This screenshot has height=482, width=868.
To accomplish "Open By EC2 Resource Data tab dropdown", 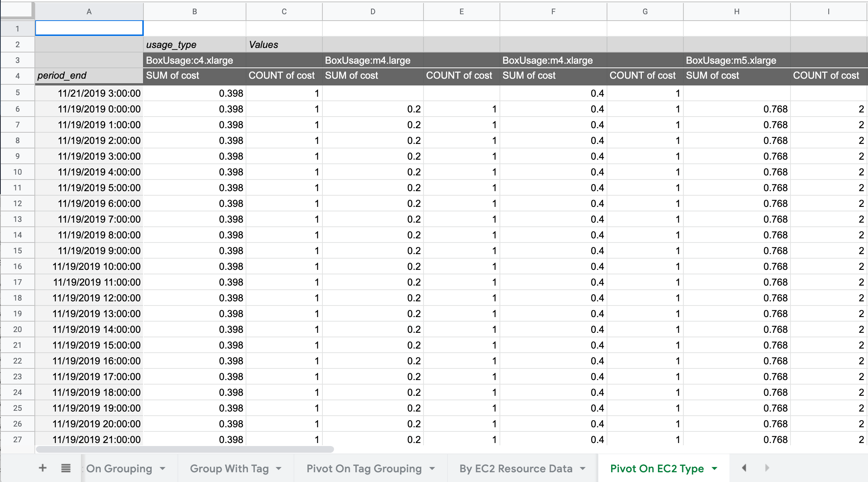I will pyautogui.click(x=583, y=469).
